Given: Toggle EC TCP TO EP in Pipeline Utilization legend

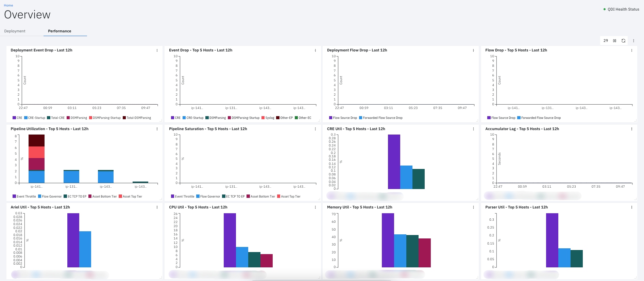Looking at the screenshot, I should [x=75, y=197].
